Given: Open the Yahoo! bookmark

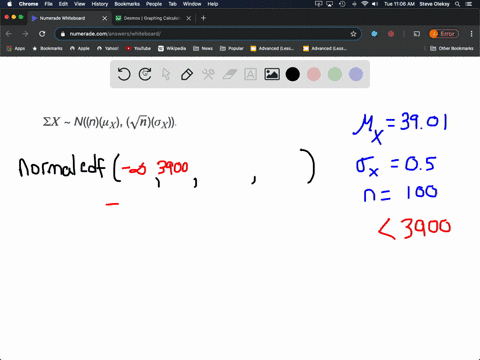Looking at the screenshot, I should coord(108,48).
